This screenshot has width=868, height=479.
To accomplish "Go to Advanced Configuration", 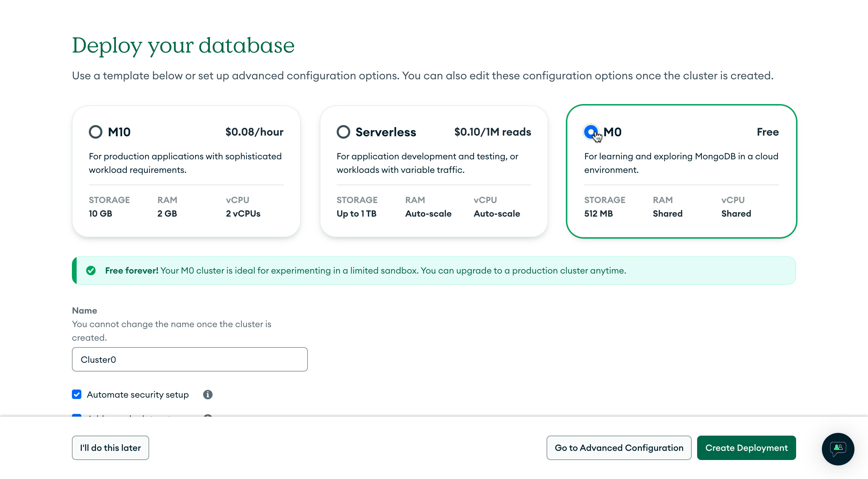I will coord(619,448).
